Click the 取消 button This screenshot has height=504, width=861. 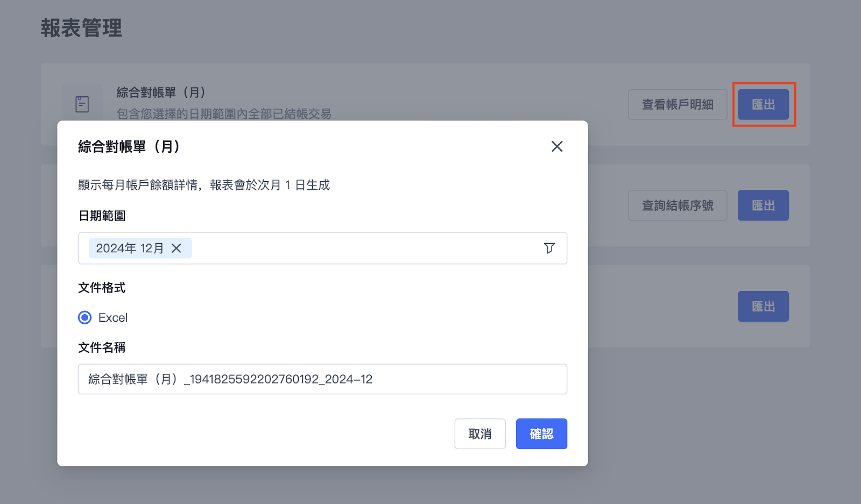tap(480, 434)
